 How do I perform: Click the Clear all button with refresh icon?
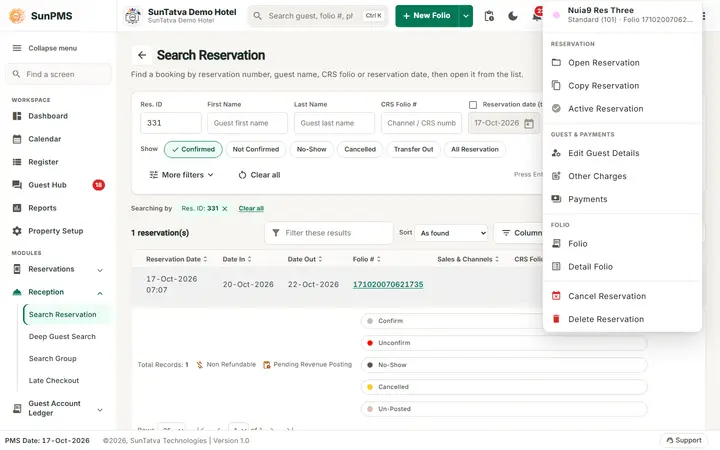tap(259, 175)
